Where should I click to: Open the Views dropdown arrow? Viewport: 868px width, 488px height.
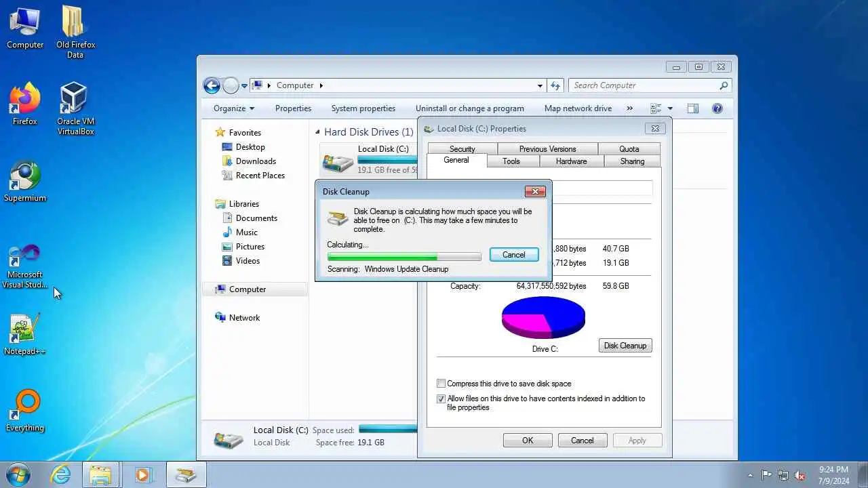(x=670, y=108)
